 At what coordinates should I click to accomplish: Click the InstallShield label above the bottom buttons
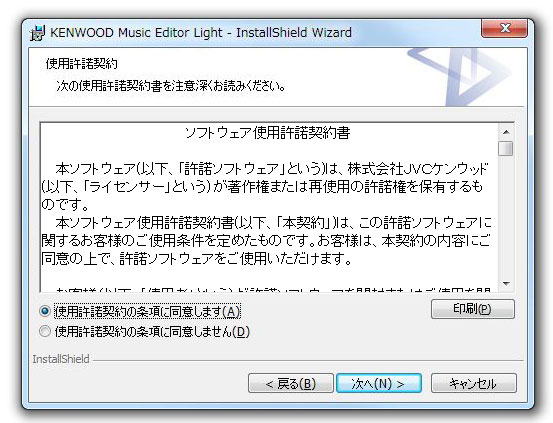(x=61, y=359)
